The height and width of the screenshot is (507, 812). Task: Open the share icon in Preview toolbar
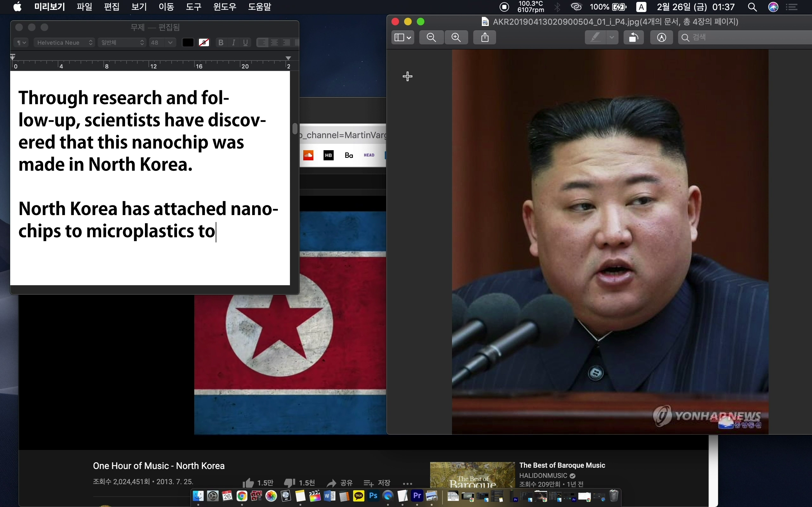[485, 37]
